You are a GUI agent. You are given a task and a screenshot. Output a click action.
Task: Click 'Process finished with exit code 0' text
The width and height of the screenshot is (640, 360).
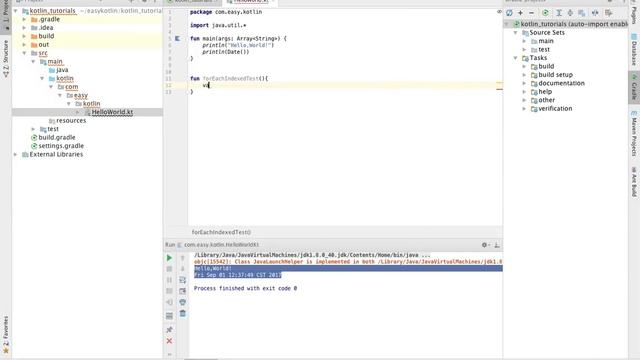pos(245,288)
